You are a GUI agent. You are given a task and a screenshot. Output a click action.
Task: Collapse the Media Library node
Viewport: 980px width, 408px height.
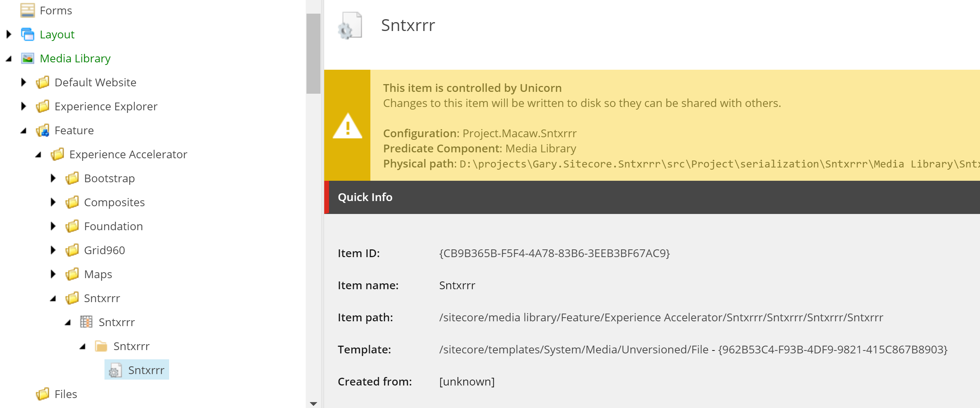[9, 59]
